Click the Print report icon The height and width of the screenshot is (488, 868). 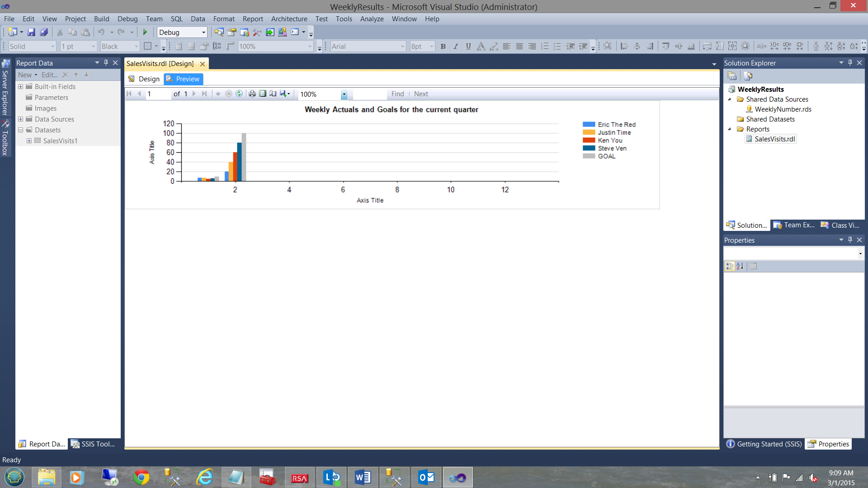coord(252,94)
